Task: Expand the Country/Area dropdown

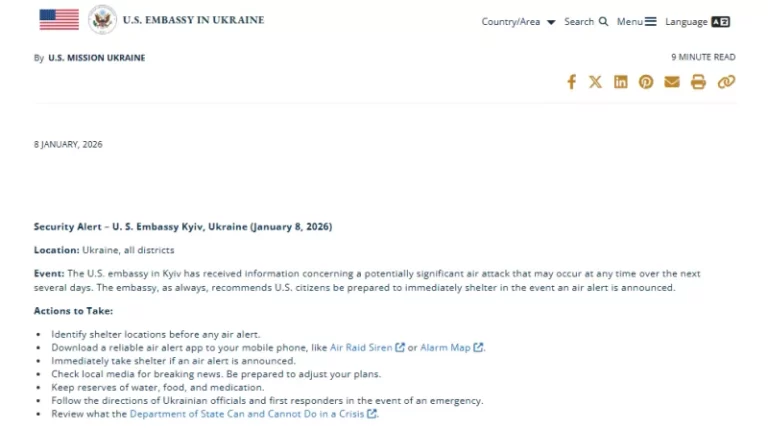Action: tap(518, 22)
